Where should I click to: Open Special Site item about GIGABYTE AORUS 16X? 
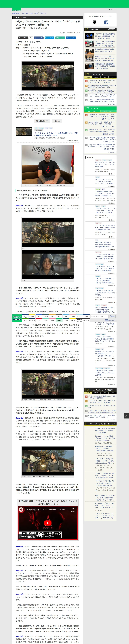click(105, 66)
